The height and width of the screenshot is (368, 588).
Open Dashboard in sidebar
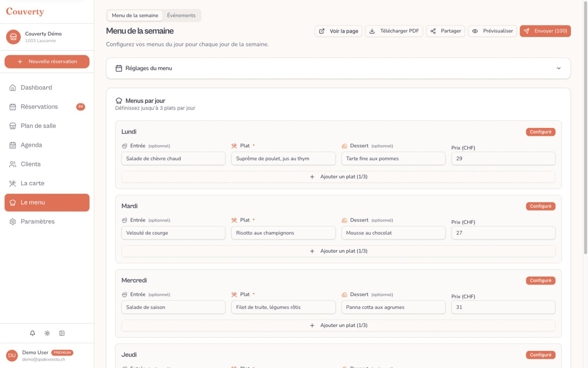click(x=47, y=88)
